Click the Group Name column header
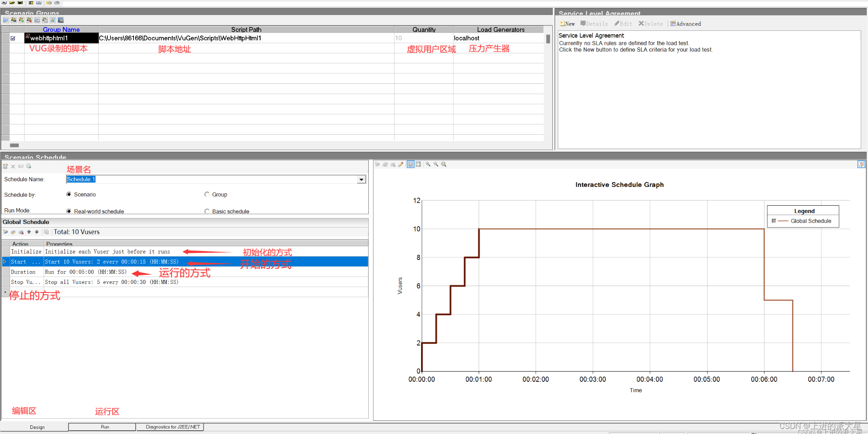The height and width of the screenshot is (434, 868). click(x=61, y=30)
